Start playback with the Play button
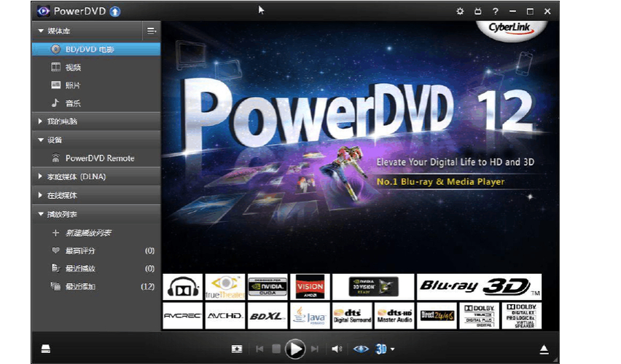 pyautogui.click(x=295, y=349)
